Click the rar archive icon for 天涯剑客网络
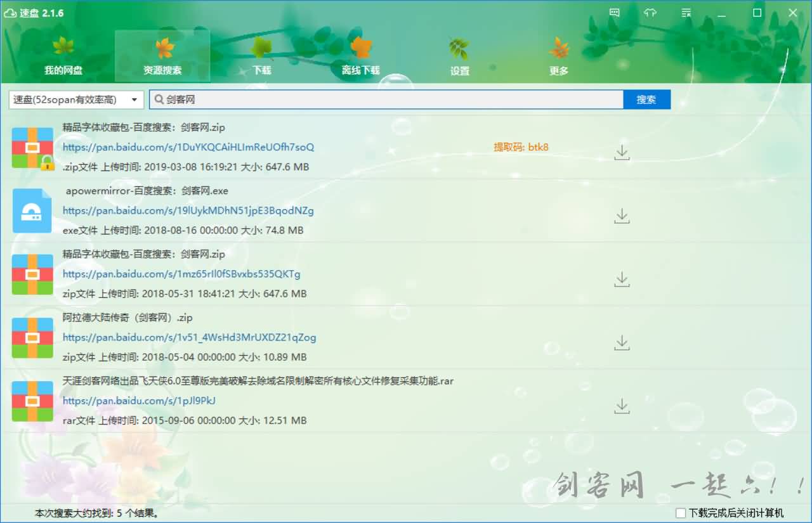This screenshot has height=523, width=812. coord(32,401)
